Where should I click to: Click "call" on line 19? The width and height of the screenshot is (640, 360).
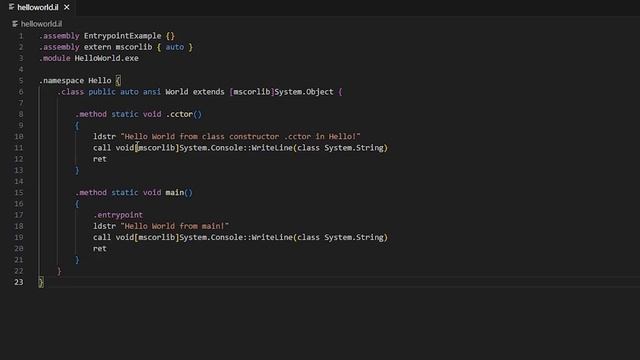(102, 238)
